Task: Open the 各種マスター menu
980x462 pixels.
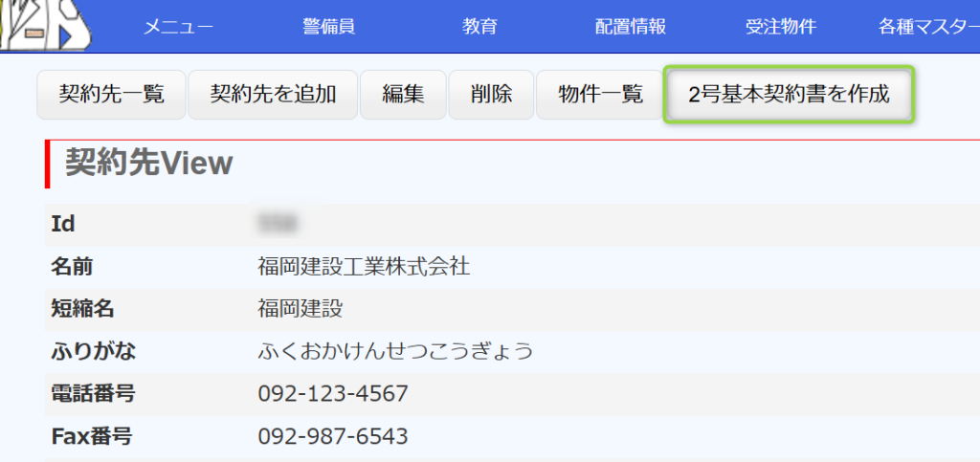Action: click(926, 27)
